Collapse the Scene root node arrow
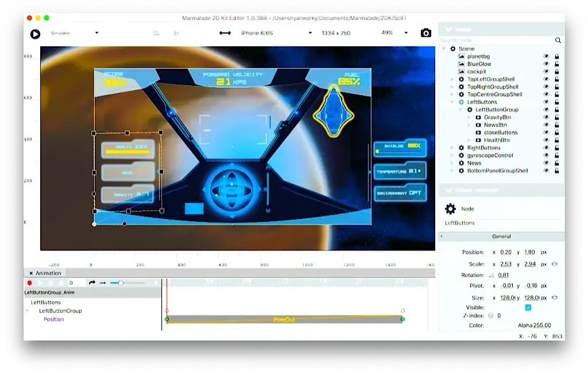 (x=444, y=49)
